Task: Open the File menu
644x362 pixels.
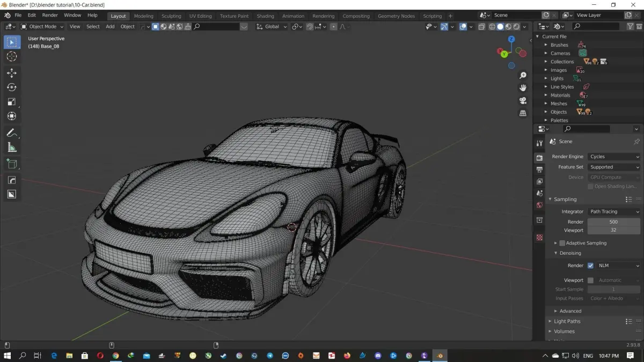Action: (x=18, y=16)
